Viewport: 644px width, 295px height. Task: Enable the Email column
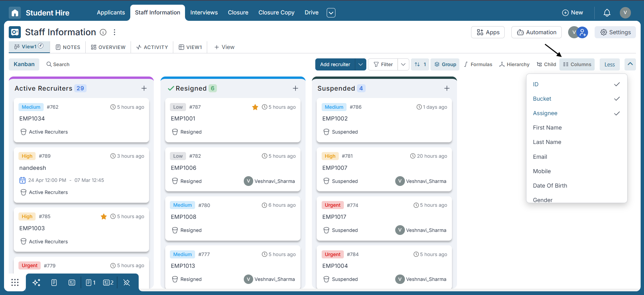[577, 157]
